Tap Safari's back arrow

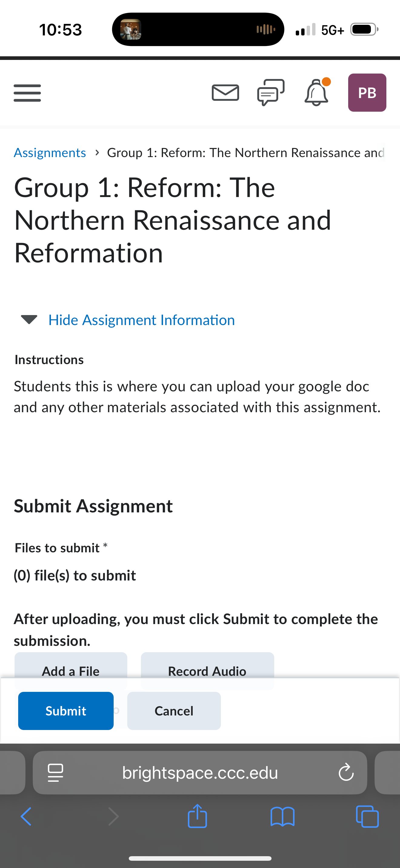click(x=26, y=817)
